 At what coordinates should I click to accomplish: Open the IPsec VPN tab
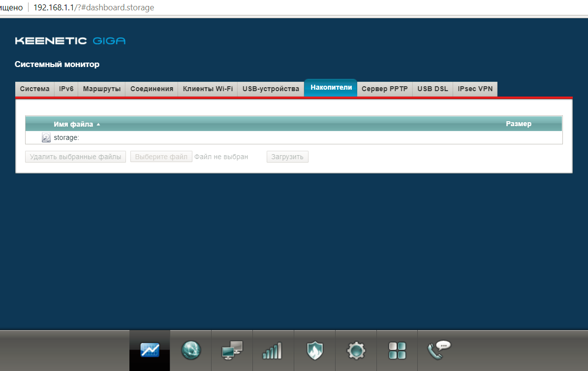point(475,89)
